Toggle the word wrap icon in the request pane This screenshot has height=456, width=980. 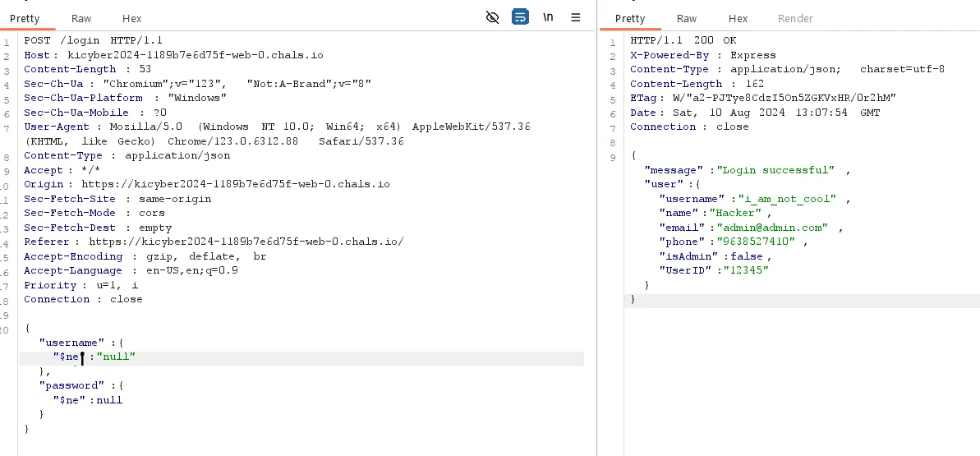point(520,17)
